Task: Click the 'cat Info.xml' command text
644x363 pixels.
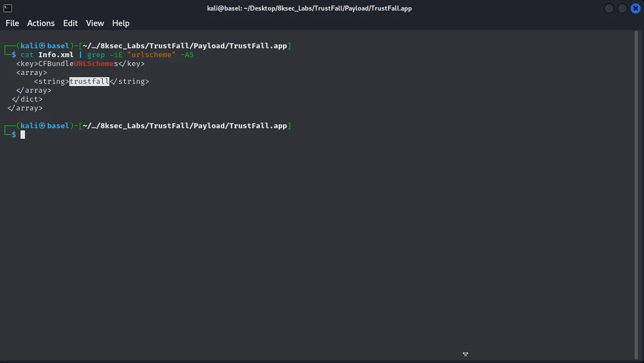Action: (x=47, y=54)
